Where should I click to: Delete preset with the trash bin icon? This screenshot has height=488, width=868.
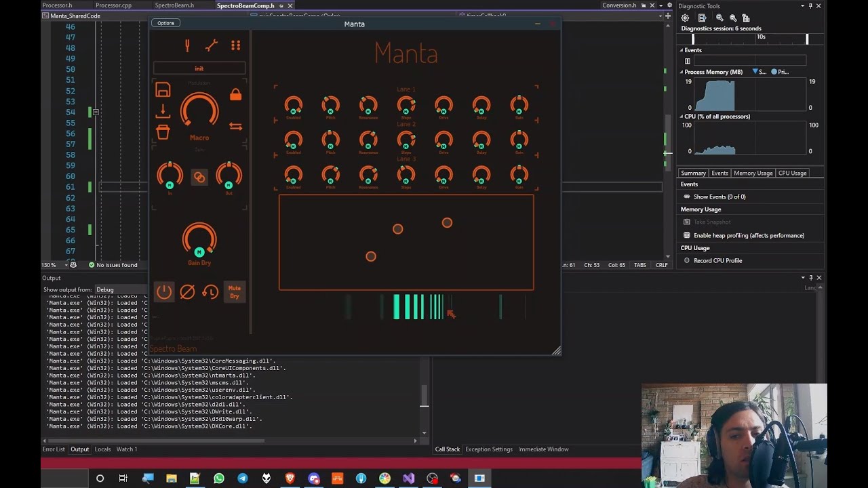(x=163, y=132)
